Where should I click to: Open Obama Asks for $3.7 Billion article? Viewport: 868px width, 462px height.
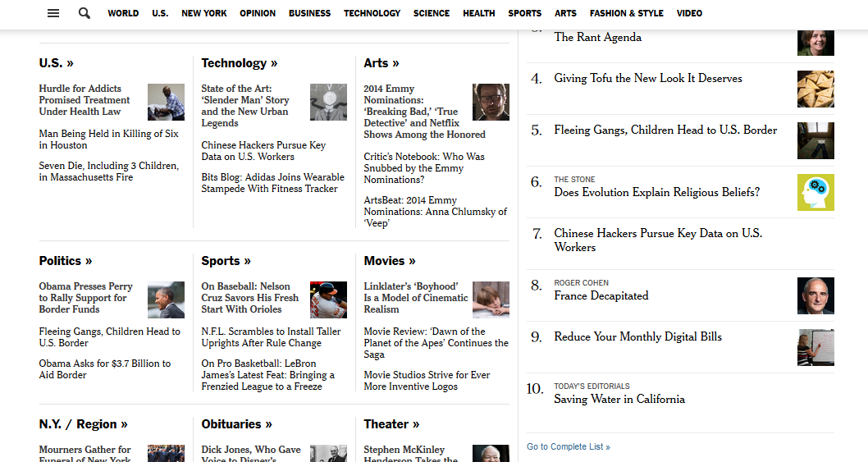point(104,369)
